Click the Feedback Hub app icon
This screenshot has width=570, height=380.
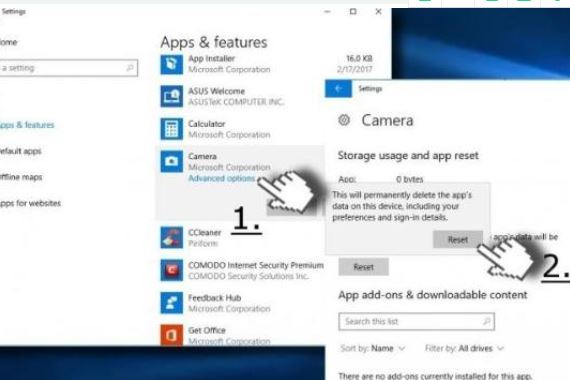coord(172,303)
